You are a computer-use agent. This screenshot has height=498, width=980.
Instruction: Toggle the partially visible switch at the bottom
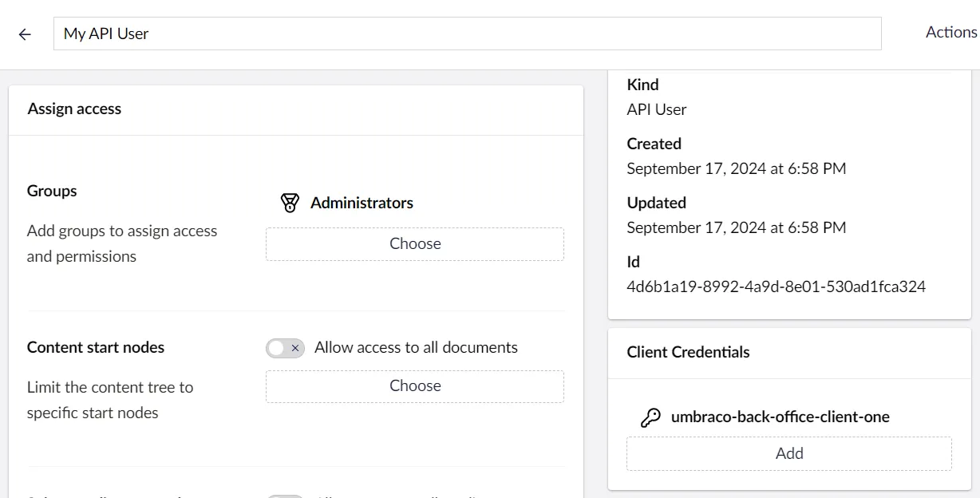pos(285,496)
